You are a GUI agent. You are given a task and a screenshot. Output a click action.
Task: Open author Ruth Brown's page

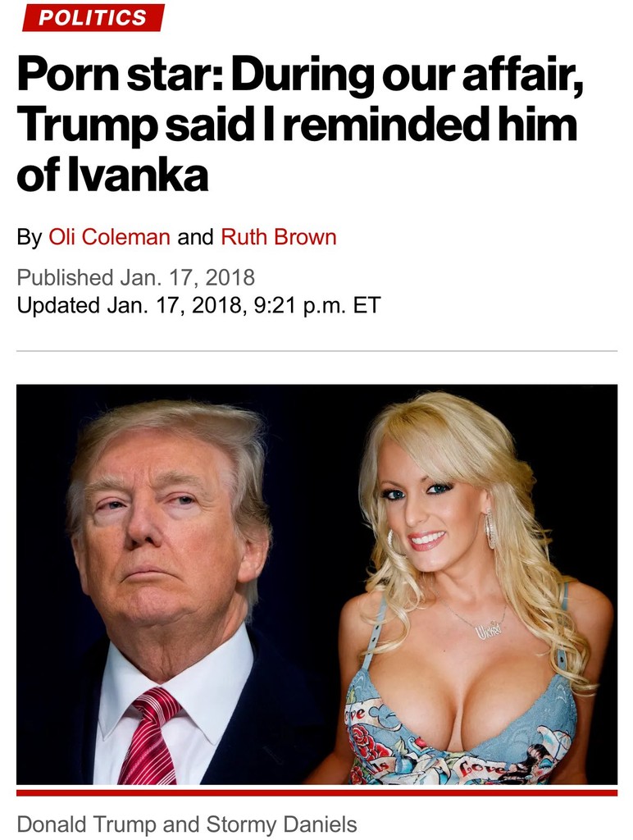point(279,237)
